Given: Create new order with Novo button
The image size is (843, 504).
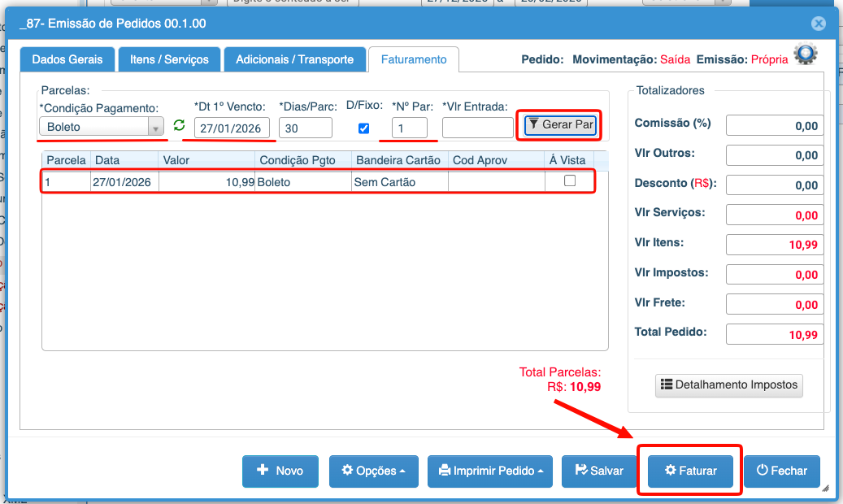Looking at the screenshot, I should click(x=280, y=471).
